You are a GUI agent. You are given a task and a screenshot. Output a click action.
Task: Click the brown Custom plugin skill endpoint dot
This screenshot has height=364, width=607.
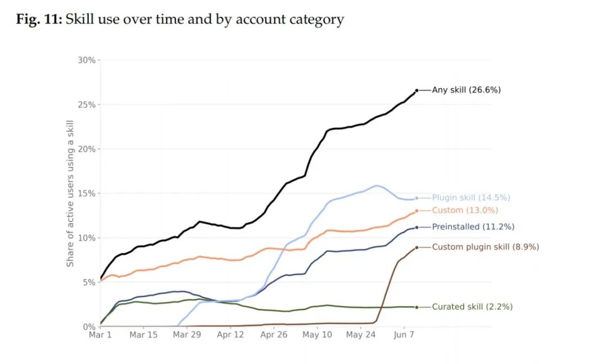417,248
